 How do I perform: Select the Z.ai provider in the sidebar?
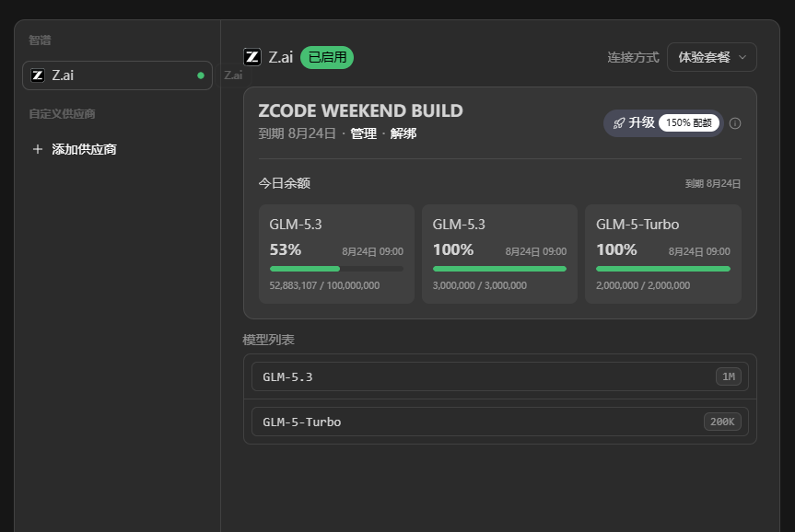(x=117, y=75)
